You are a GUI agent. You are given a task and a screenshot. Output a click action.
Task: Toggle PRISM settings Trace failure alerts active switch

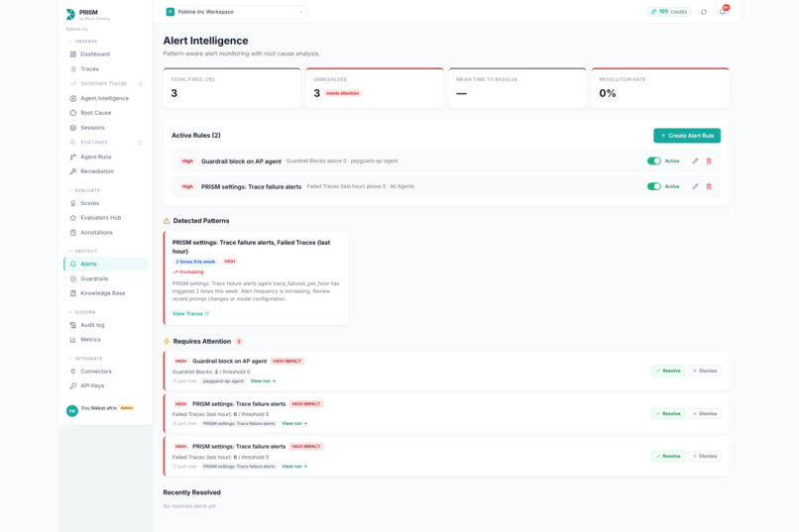tap(654, 186)
